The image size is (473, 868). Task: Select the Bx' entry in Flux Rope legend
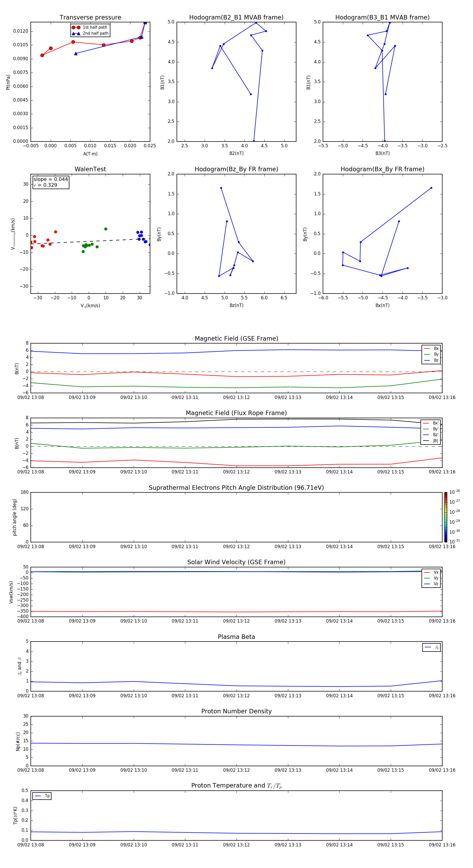431,423
